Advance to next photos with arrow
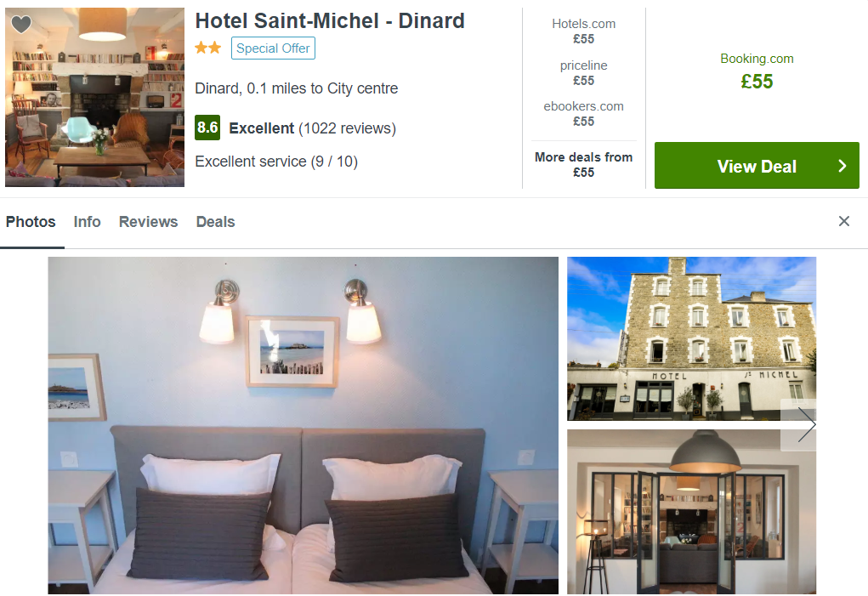Viewport: 868px width, 596px height. click(807, 424)
